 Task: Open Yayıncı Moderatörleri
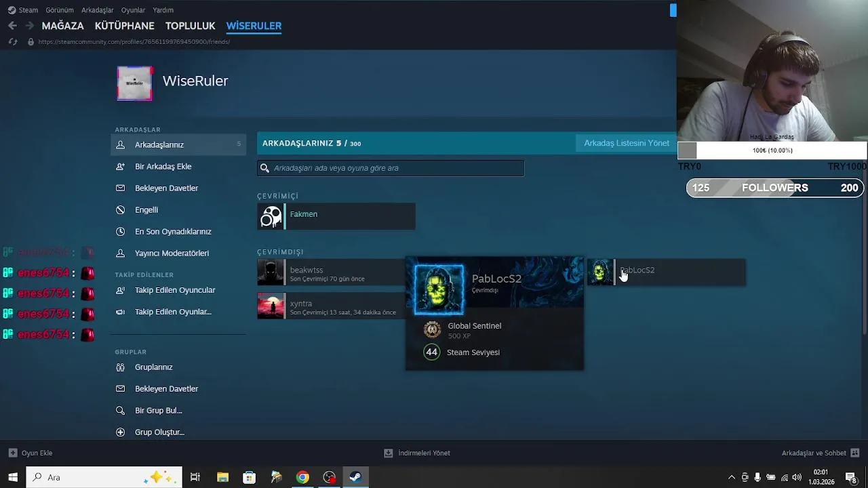[x=172, y=253]
